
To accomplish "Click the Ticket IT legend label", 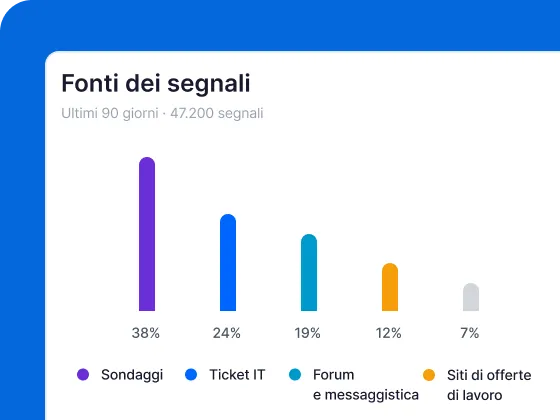I will tap(238, 375).
